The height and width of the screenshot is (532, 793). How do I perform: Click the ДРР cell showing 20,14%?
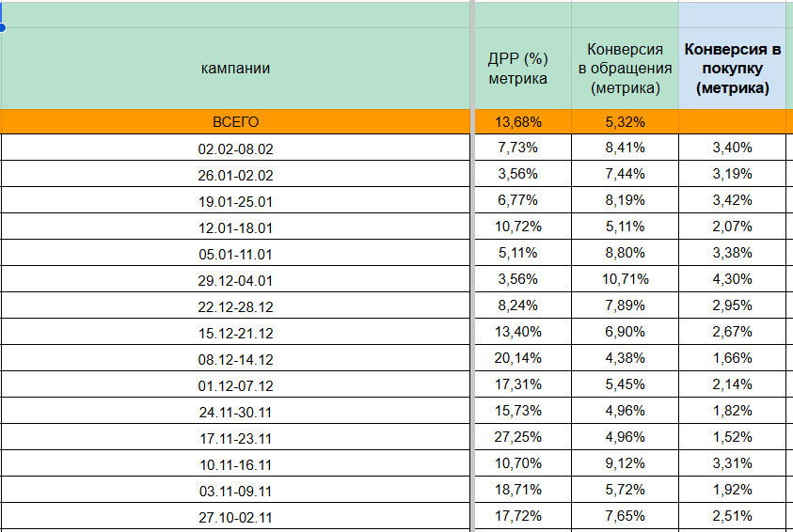click(x=518, y=358)
